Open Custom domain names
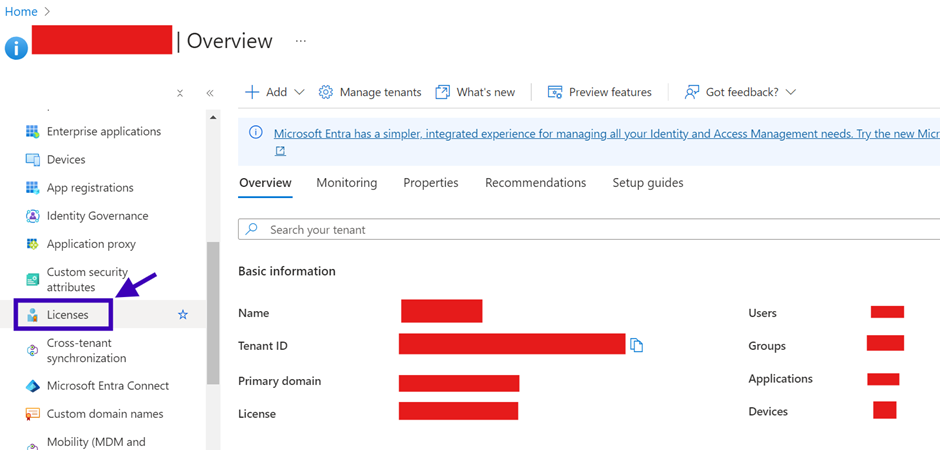 pos(105,414)
